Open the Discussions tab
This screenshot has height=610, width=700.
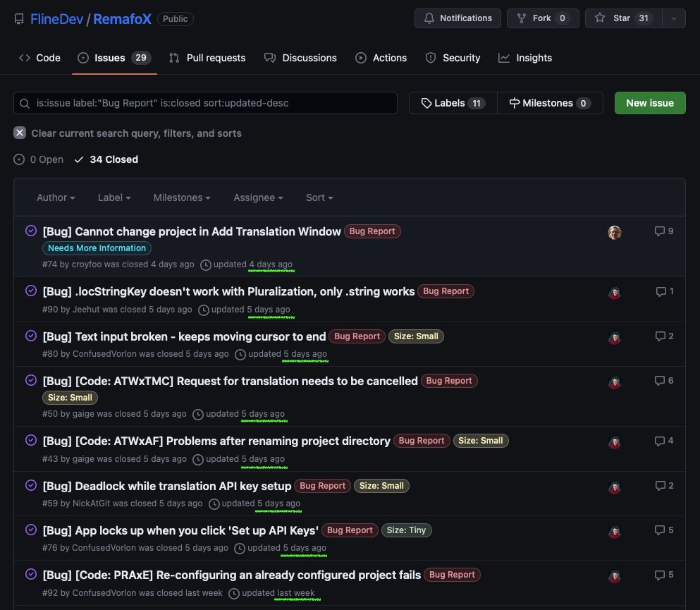pyautogui.click(x=300, y=58)
